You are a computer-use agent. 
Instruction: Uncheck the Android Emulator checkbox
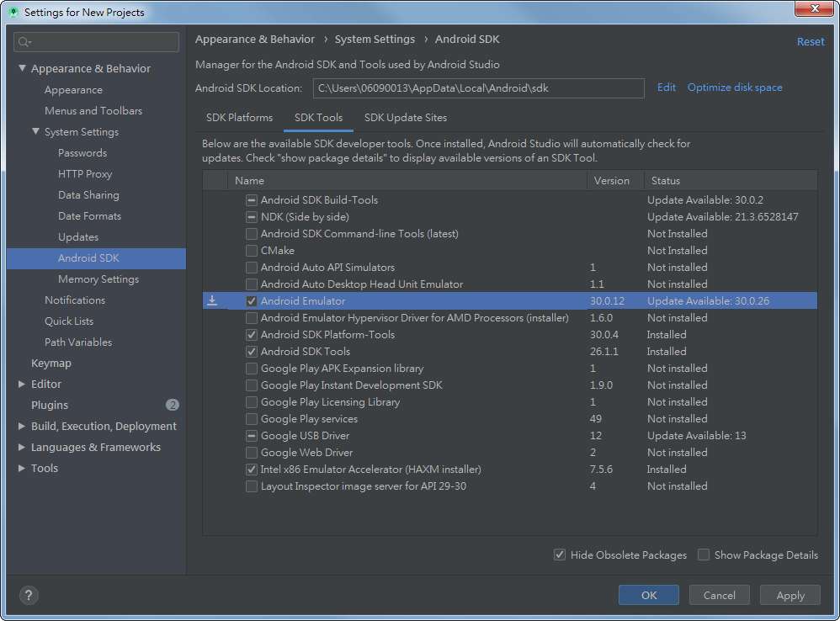(252, 301)
